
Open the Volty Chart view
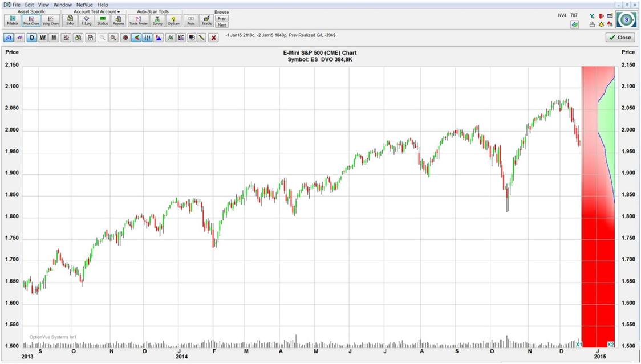51,21
